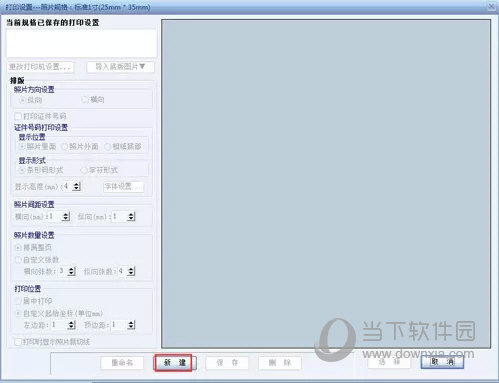Click the 保存 (Save) button
Image resolution: width=499 pixels, height=383 pixels.
(x=227, y=363)
